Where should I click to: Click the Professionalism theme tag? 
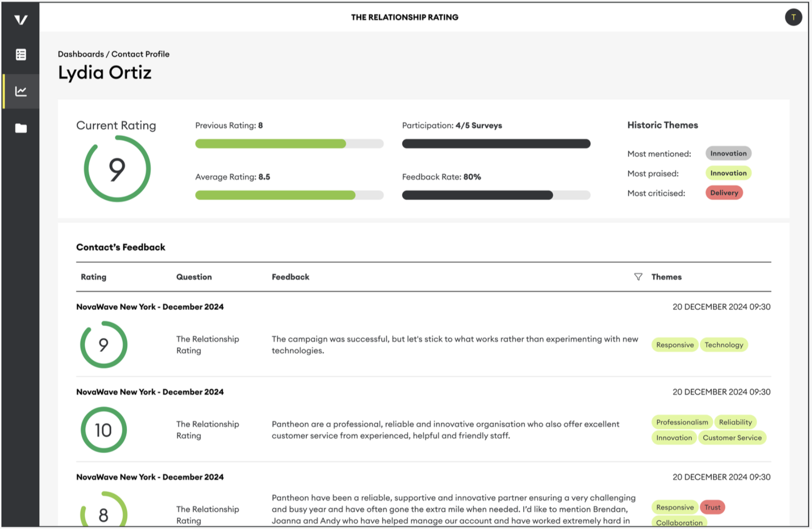(x=682, y=422)
